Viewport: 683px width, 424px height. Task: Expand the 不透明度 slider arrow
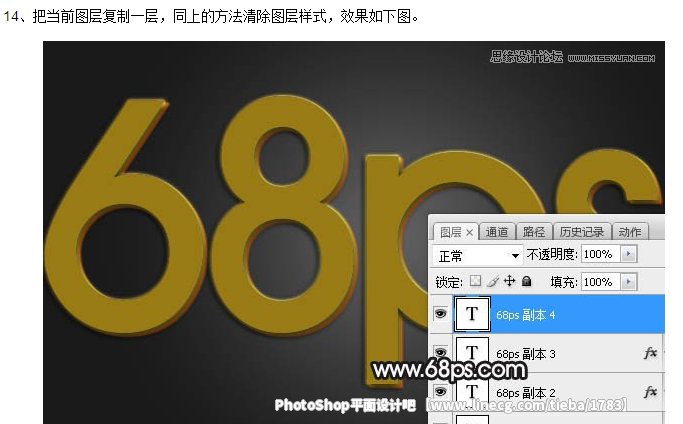click(629, 254)
